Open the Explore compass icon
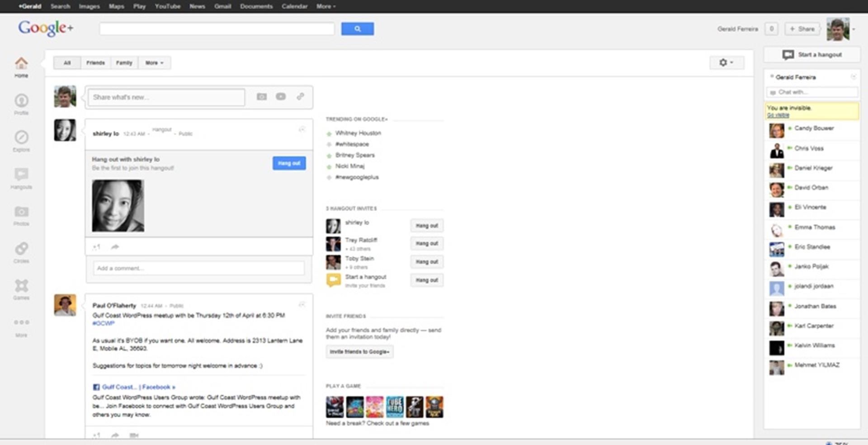Screen dimensions: 868x445 [x=21, y=137]
